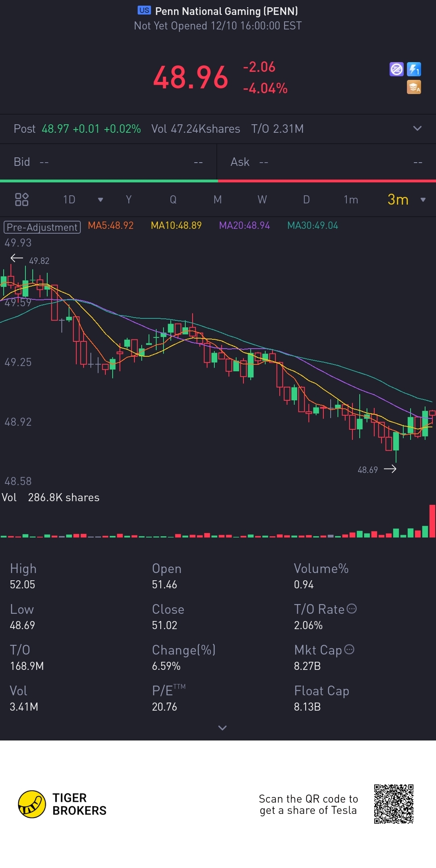Open the 3m interval dropdown arrow
The image size is (436, 868).
tap(423, 200)
